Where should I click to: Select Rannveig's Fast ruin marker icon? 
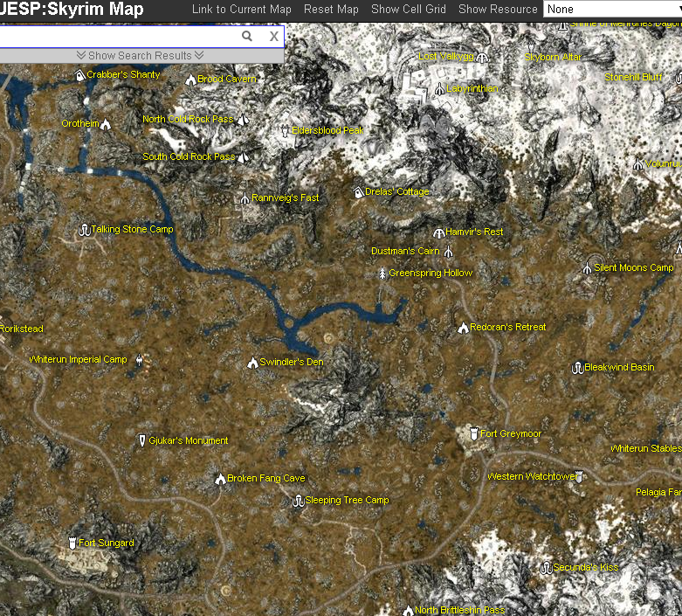(x=245, y=198)
